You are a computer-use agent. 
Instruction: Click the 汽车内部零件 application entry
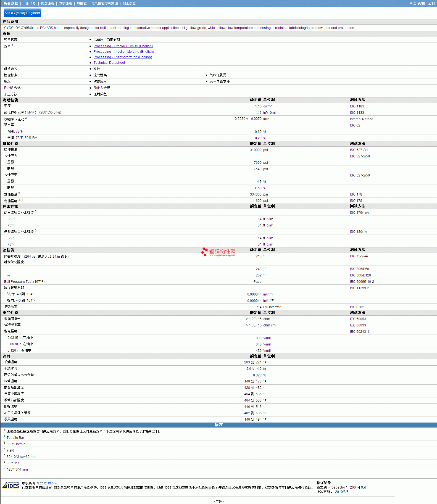click(220, 81)
